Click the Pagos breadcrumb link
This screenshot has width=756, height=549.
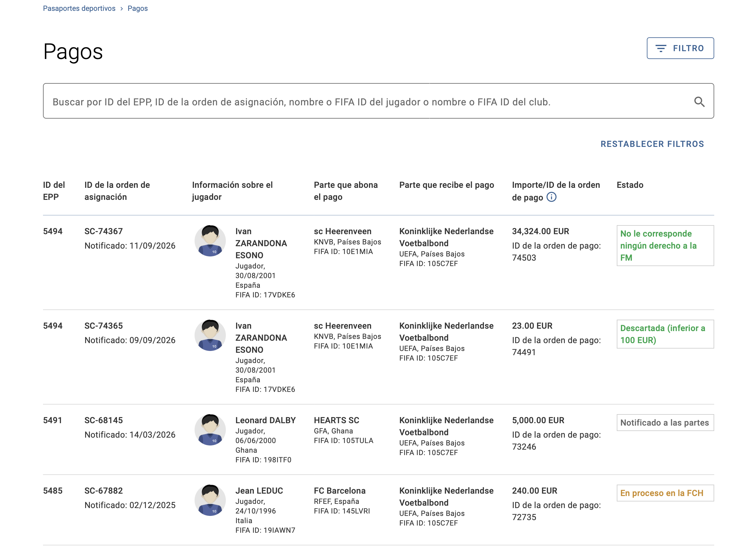(137, 8)
